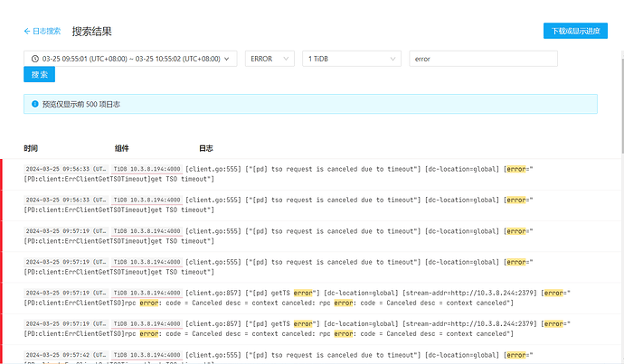
Task: Open the time range dropdown
Action: click(130, 59)
